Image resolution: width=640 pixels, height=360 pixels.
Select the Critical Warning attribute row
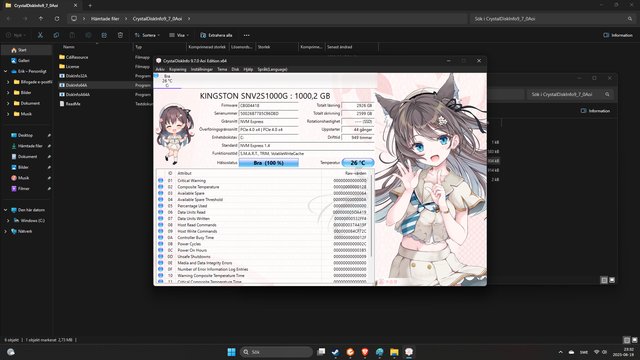point(263,180)
